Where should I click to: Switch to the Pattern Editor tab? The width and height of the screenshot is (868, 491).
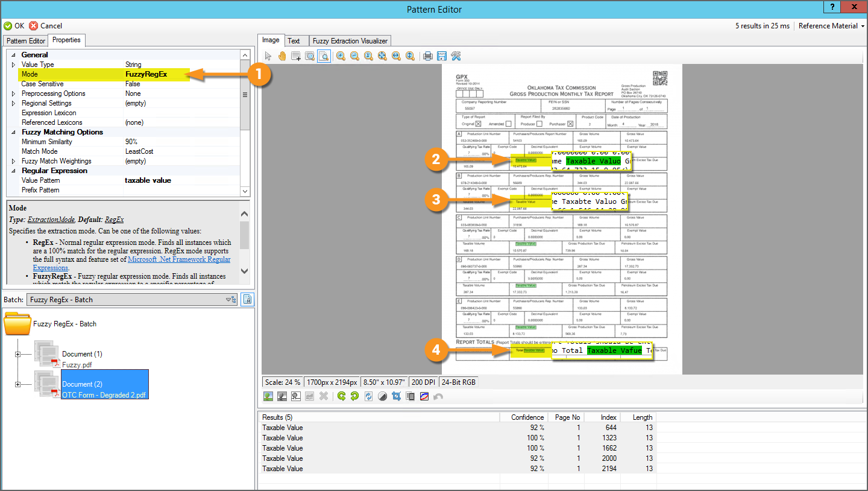click(x=26, y=40)
